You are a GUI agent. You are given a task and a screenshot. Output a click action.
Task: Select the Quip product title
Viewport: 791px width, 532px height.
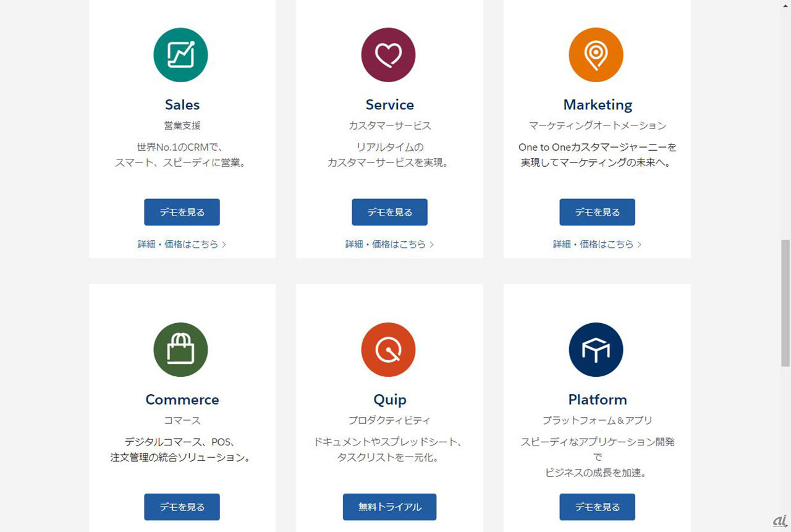click(x=390, y=399)
